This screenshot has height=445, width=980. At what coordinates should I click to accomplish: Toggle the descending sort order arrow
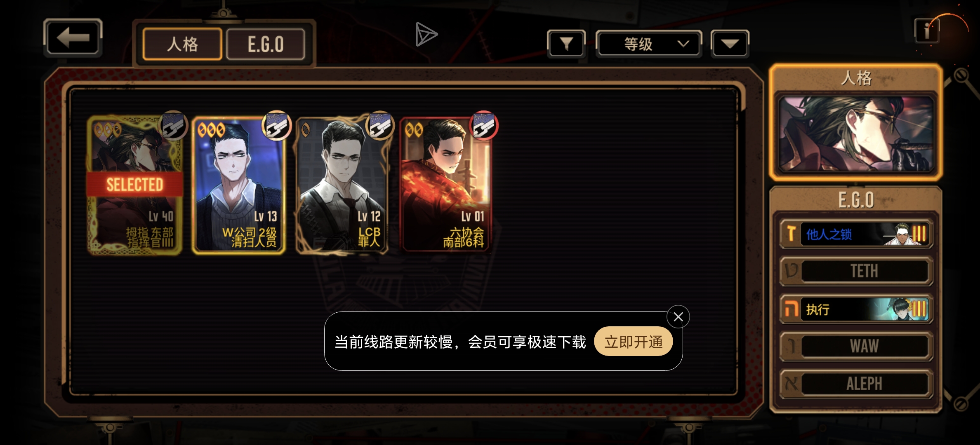pos(730,44)
